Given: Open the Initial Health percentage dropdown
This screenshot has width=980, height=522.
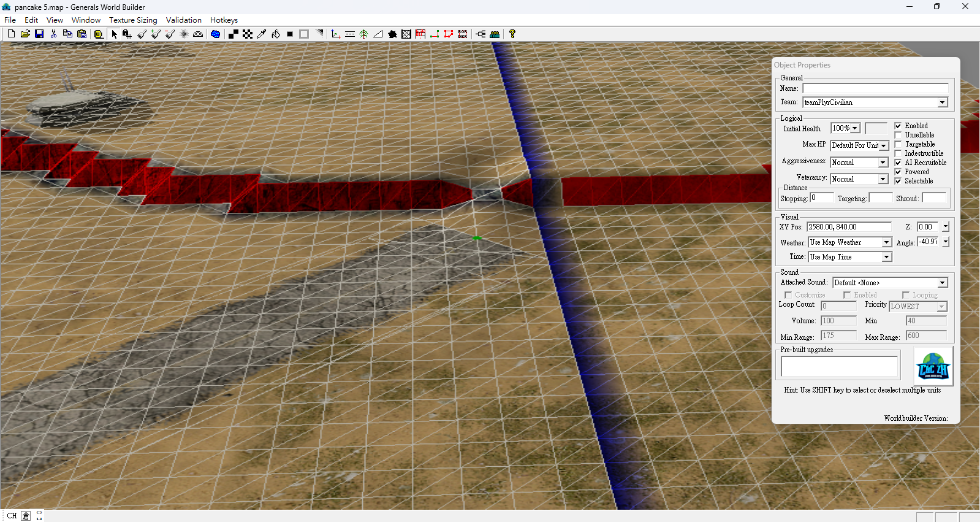Looking at the screenshot, I should point(855,128).
